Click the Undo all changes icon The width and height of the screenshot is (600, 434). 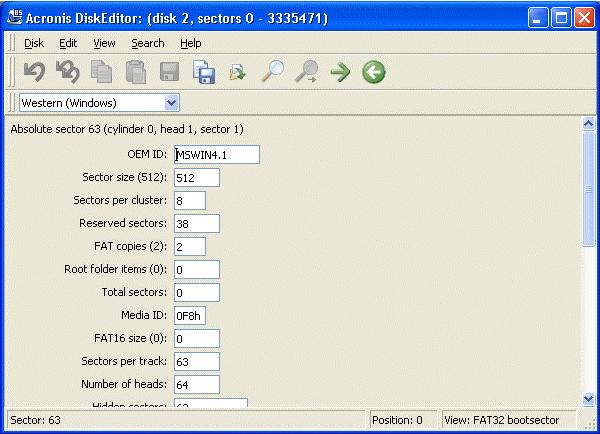point(68,72)
